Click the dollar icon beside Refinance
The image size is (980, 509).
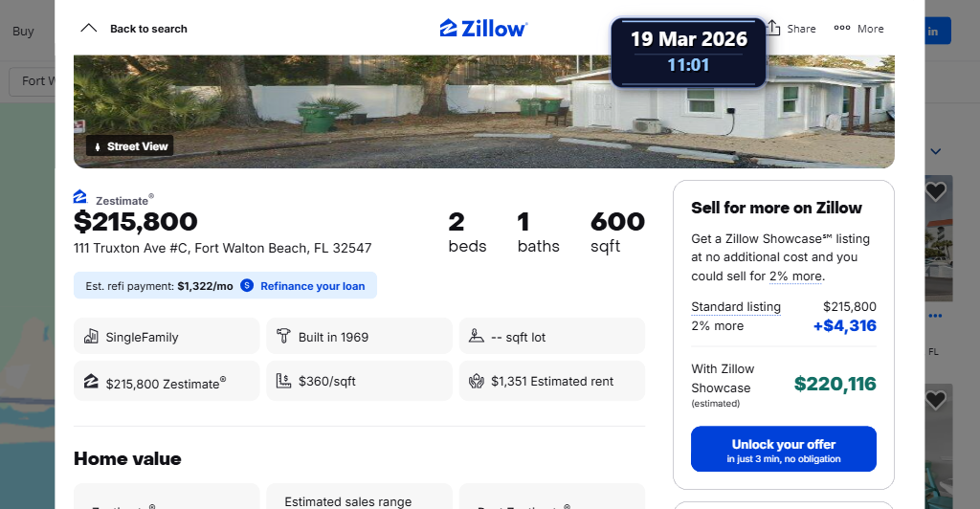tap(247, 285)
